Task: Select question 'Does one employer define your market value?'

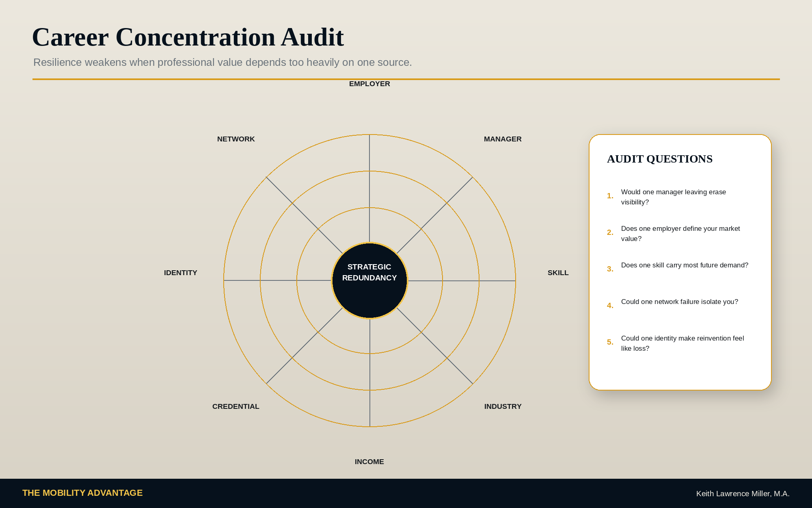Action: (680, 234)
